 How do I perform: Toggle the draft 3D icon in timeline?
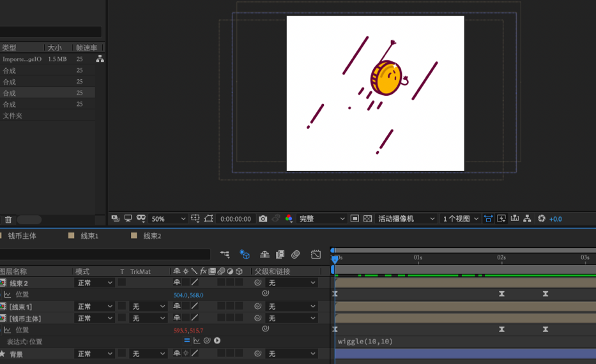[x=245, y=254]
